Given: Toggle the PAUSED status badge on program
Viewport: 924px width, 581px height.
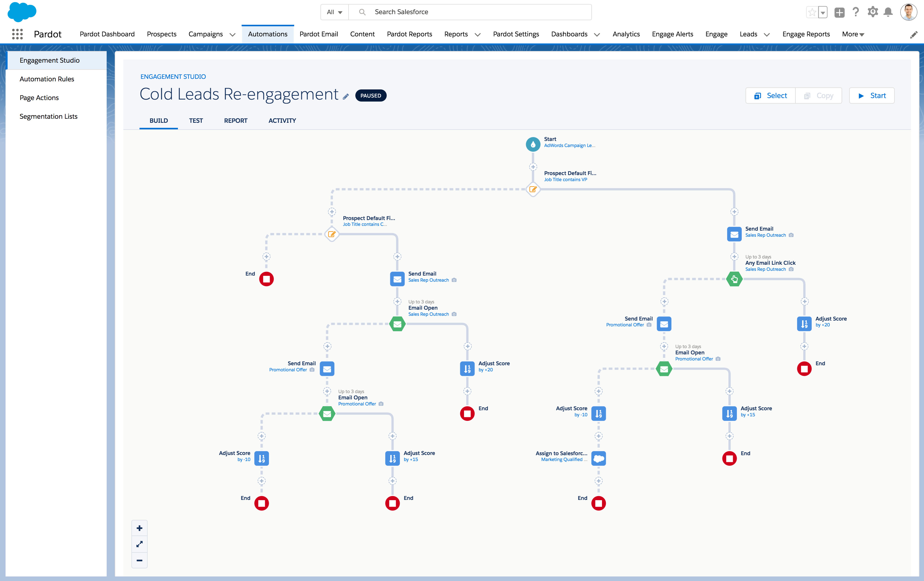Looking at the screenshot, I should pos(370,95).
